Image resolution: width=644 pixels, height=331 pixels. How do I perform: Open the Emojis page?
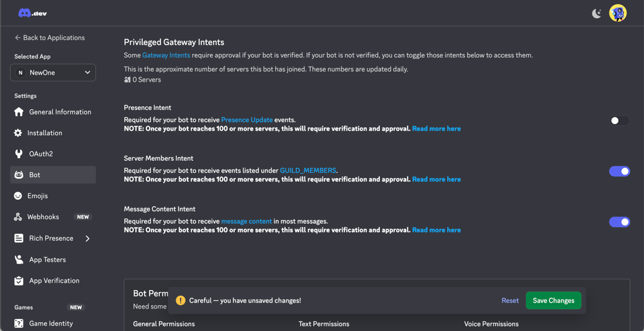tap(53, 196)
